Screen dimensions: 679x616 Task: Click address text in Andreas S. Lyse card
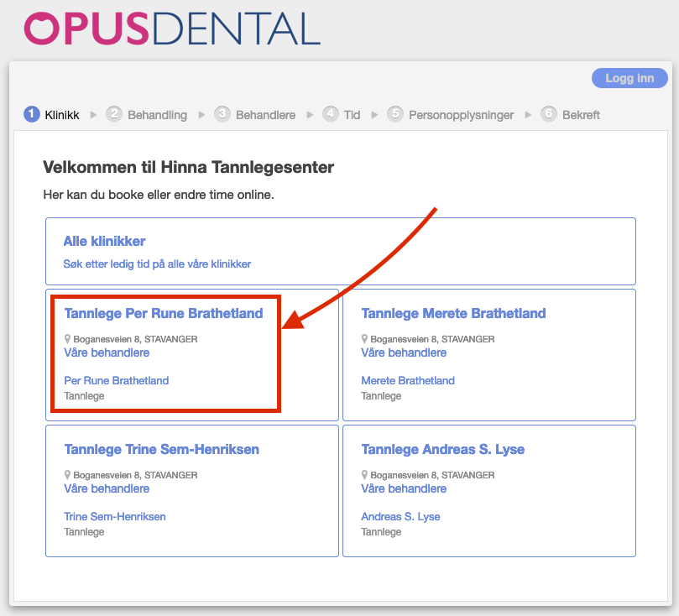click(x=432, y=475)
